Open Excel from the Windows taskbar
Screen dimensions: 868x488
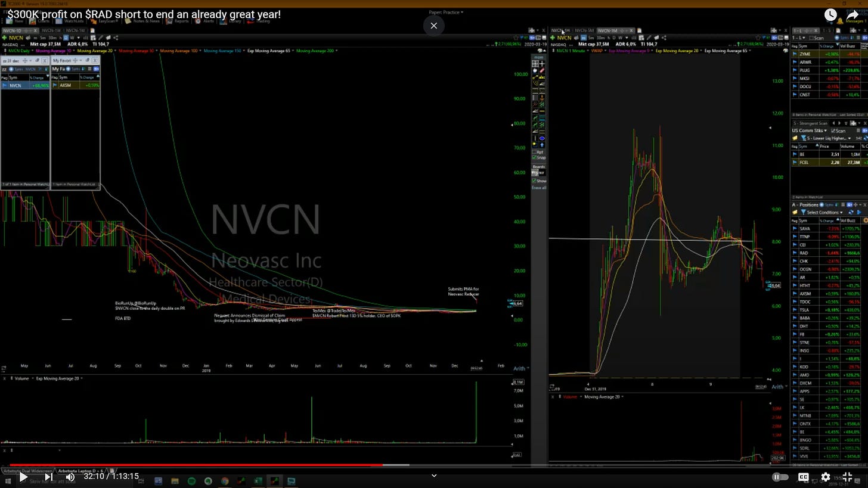pos(258,481)
